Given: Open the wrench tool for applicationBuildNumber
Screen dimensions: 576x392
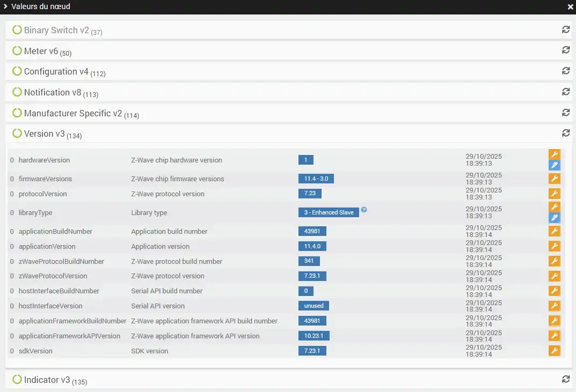Looking at the screenshot, I should point(555,231).
